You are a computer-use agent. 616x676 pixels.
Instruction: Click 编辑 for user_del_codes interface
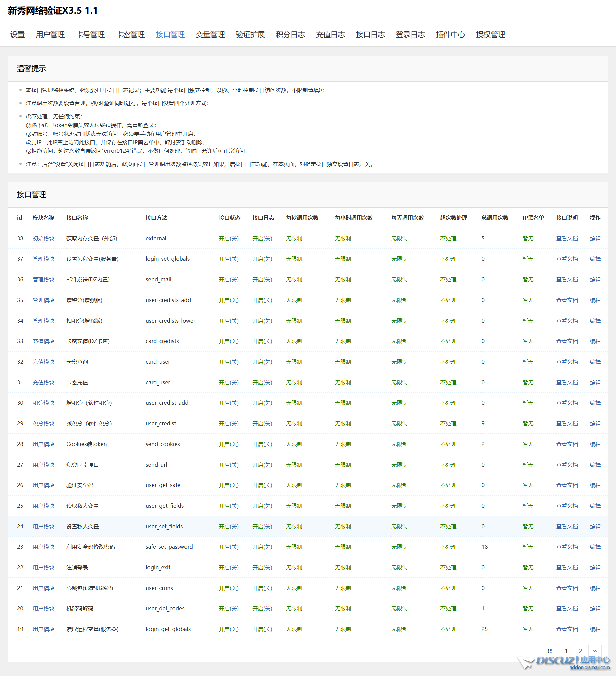click(595, 608)
